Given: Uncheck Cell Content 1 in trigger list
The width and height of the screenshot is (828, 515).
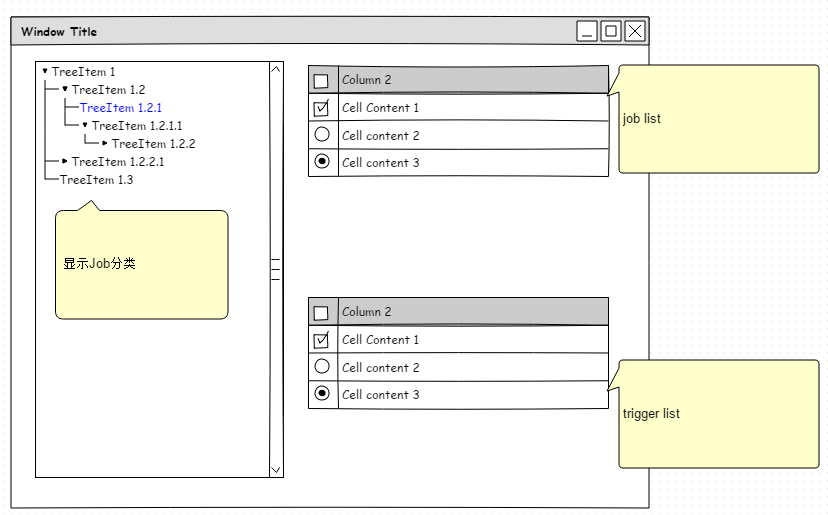Looking at the screenshot, I should (x=321, y=340).
